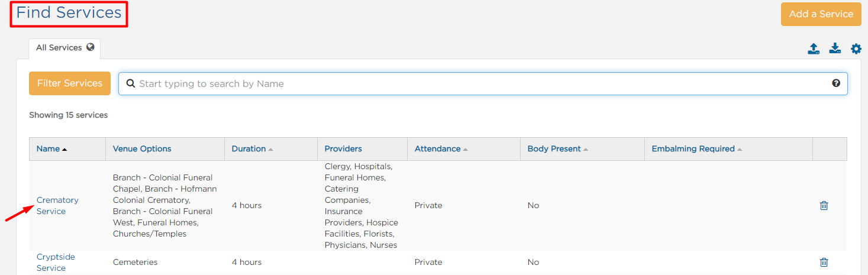Click the Filter Services button

pos(70,83)
